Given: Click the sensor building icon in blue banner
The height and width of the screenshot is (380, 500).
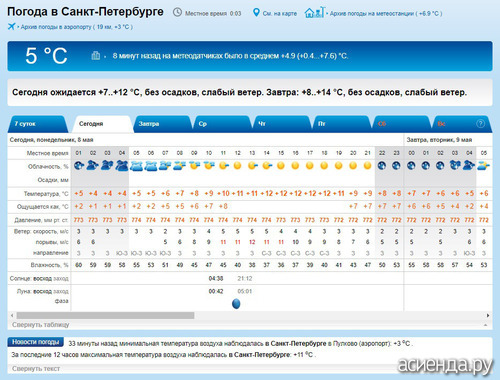Looking at the screenshot, I should click(96, 55).
